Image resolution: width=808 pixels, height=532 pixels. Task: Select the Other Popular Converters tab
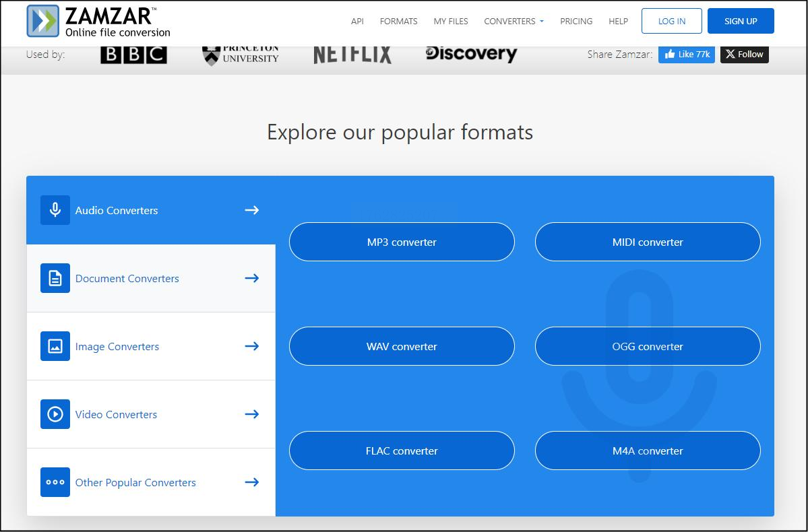(151, 482)
